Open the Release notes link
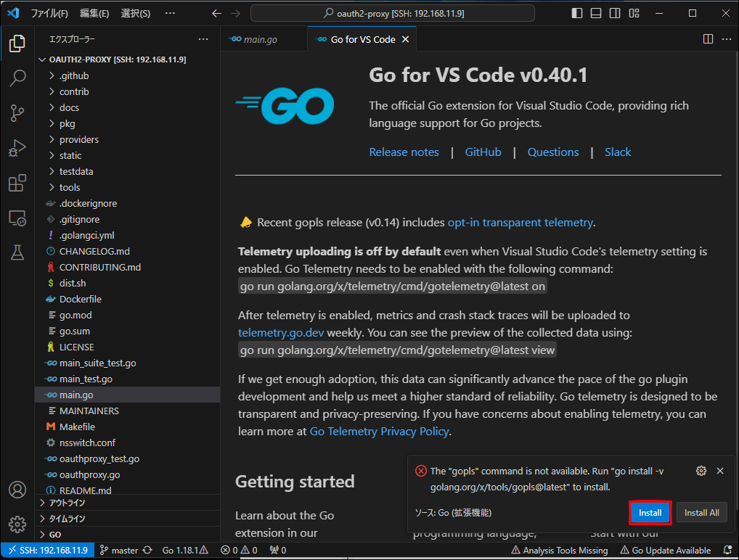The width and height of the screenshot is (739, 560). (x=404, y=152)
